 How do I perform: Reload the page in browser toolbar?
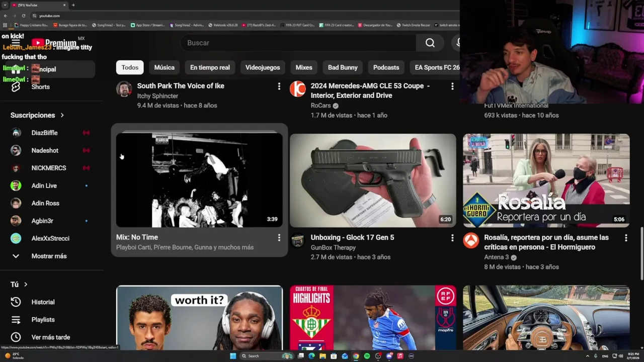[x=24, y=16]
